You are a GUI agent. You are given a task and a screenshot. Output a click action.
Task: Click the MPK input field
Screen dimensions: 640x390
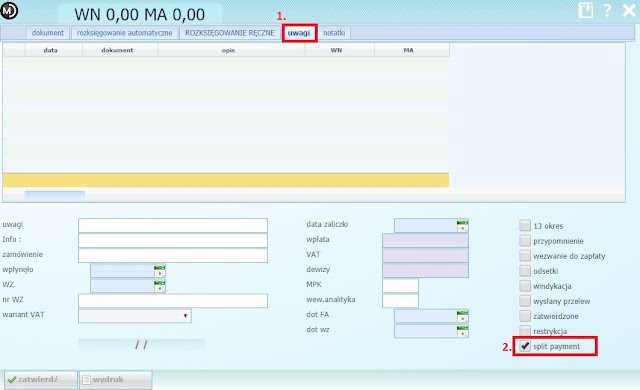400,286
